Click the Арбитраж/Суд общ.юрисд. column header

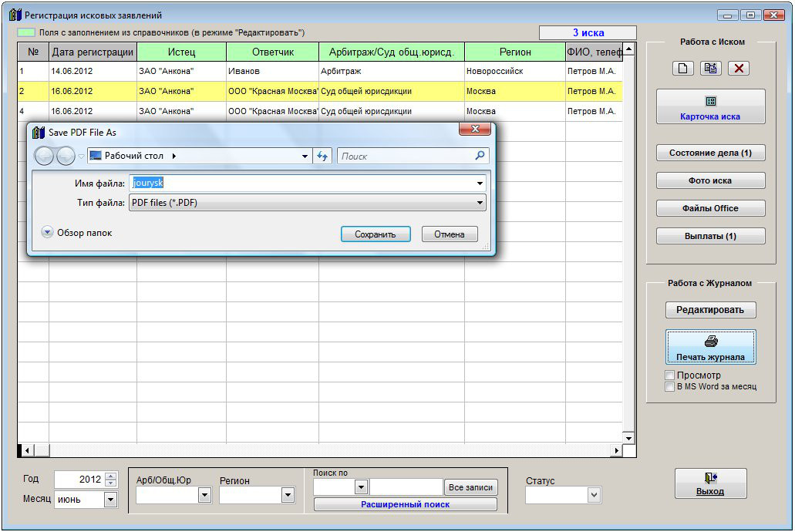(x=392, y=52)
